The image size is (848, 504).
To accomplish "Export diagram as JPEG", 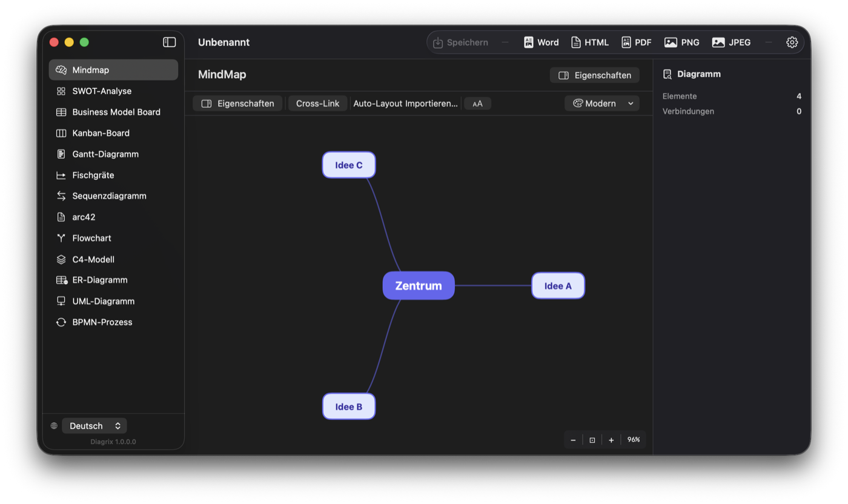I will (x=731, y=42).
